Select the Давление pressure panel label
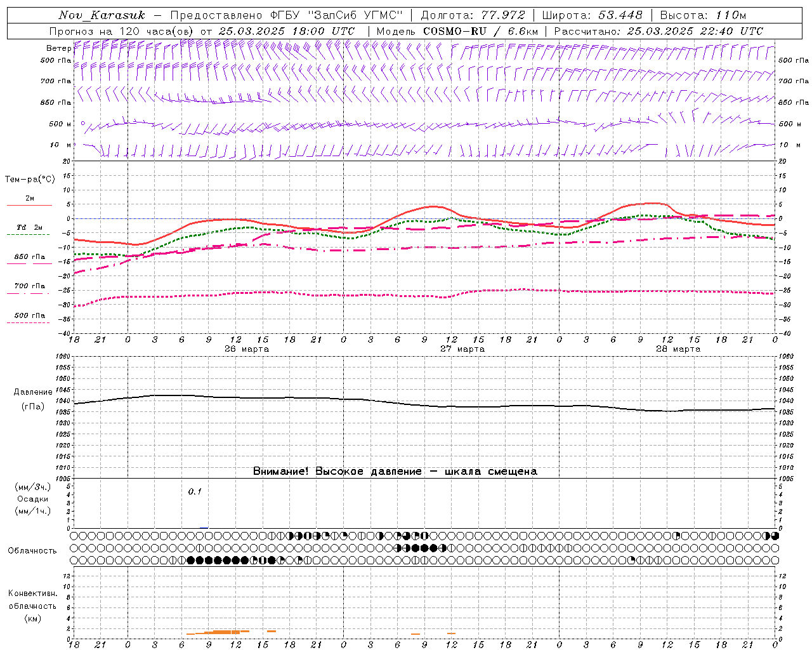The height and width of the screenshot is (650, 812). (32, 392)
